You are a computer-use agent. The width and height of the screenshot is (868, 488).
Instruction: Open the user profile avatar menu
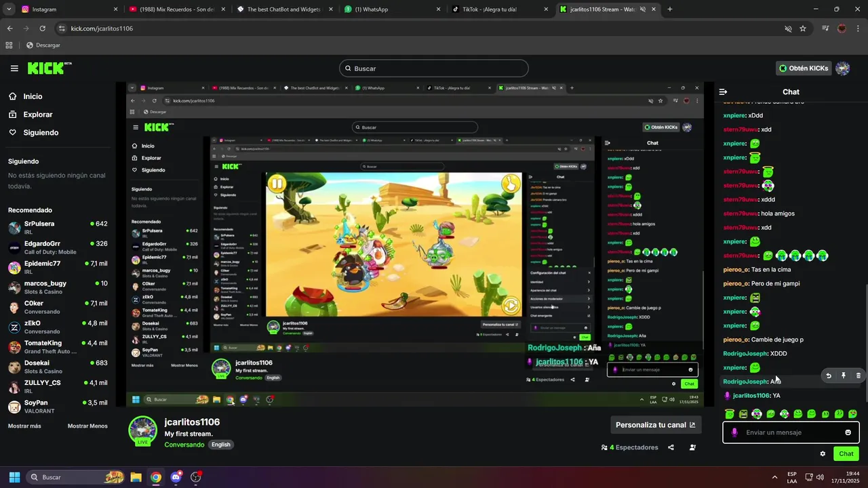[843, 68]
